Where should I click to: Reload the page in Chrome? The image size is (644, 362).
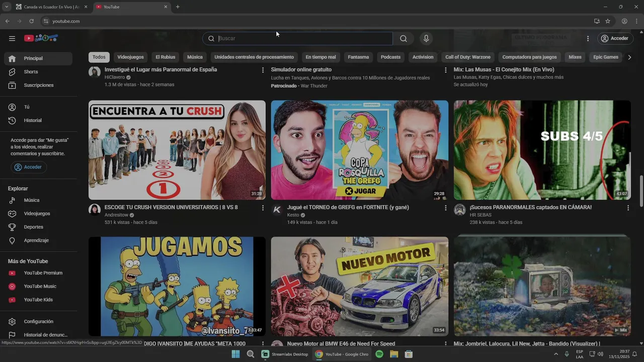pyautogui.click(x=31, y=21)
